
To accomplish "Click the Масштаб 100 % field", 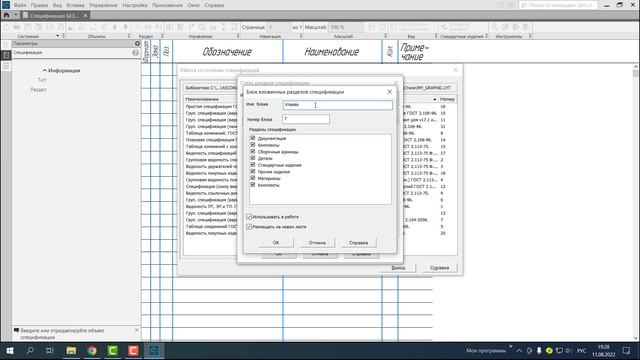I will tap(346, 27).
